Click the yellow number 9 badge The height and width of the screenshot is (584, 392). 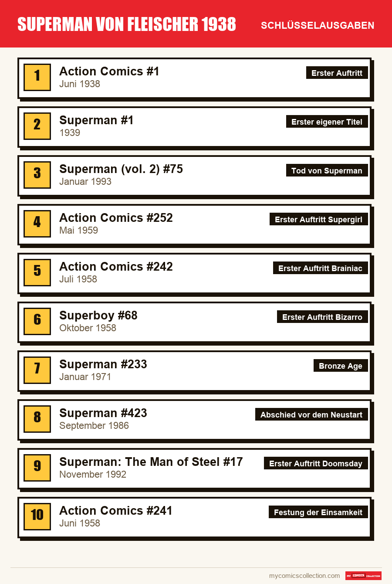pyautogui.click(x=37, y=468)
